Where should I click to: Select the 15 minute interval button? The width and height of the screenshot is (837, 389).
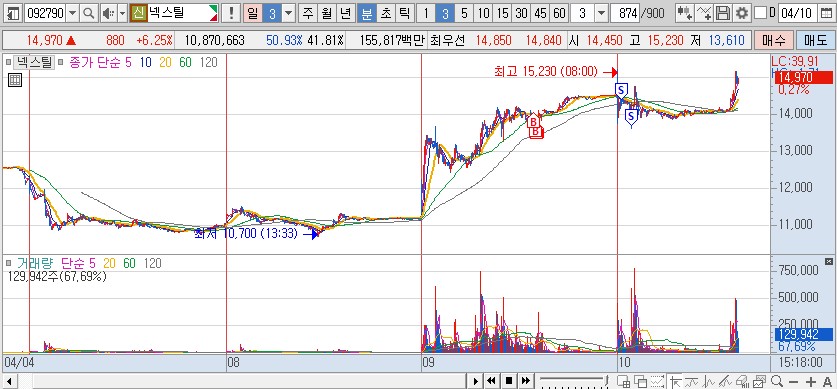(x=502, y=13)
